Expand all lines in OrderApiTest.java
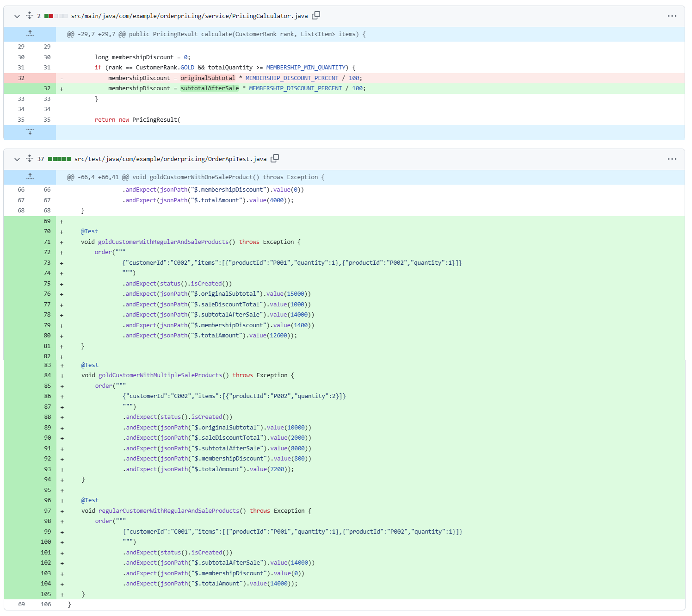Viewport: 692px width, 616px height. click(x=30, y=158)
